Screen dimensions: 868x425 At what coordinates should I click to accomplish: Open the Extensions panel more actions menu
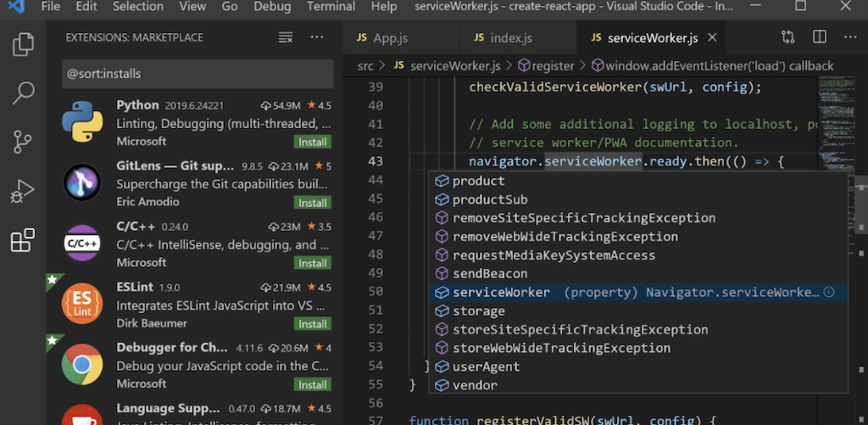317,38
